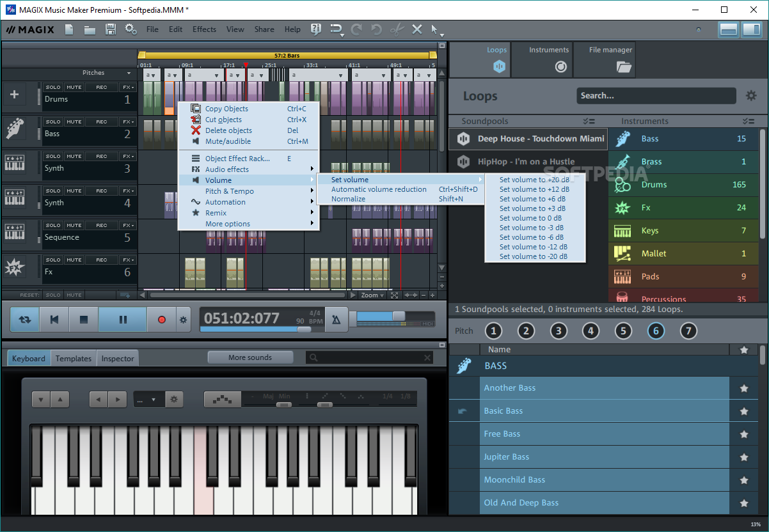This screenshot has width=769, height=532.
Task: Choose Set volume to -6 dB
Action: coord(534,237)
